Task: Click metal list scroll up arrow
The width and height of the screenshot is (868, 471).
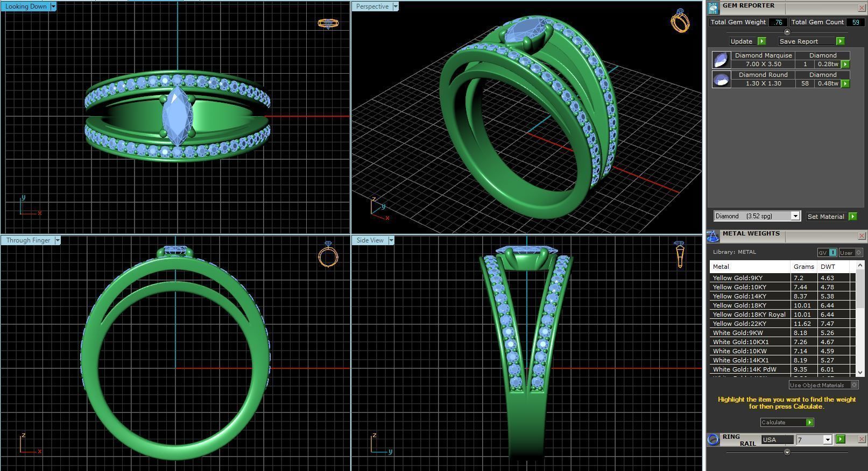Action: 860,265
